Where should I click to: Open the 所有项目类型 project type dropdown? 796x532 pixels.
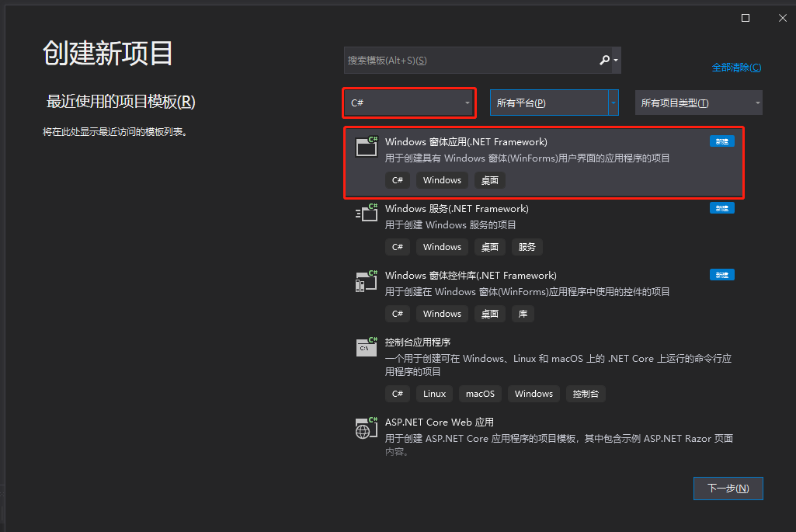tap(698, 103)
